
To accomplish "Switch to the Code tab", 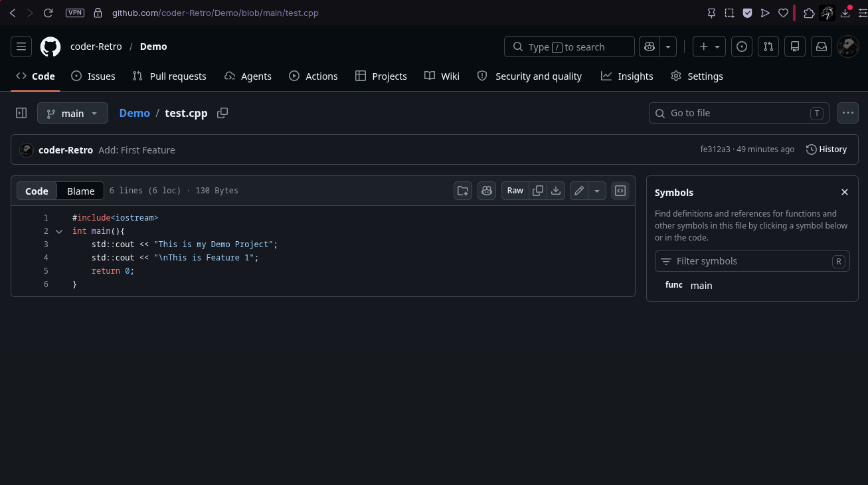I will tap(35, 76).
